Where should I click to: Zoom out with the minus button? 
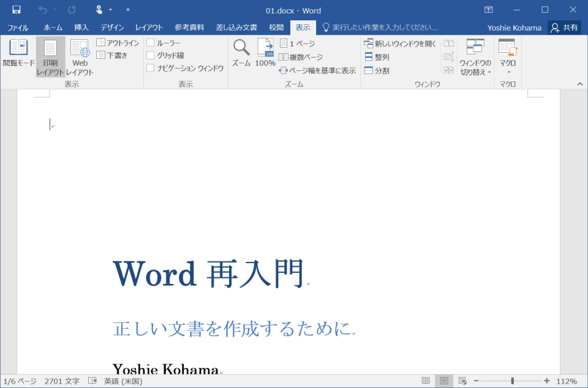click(477, 381)
